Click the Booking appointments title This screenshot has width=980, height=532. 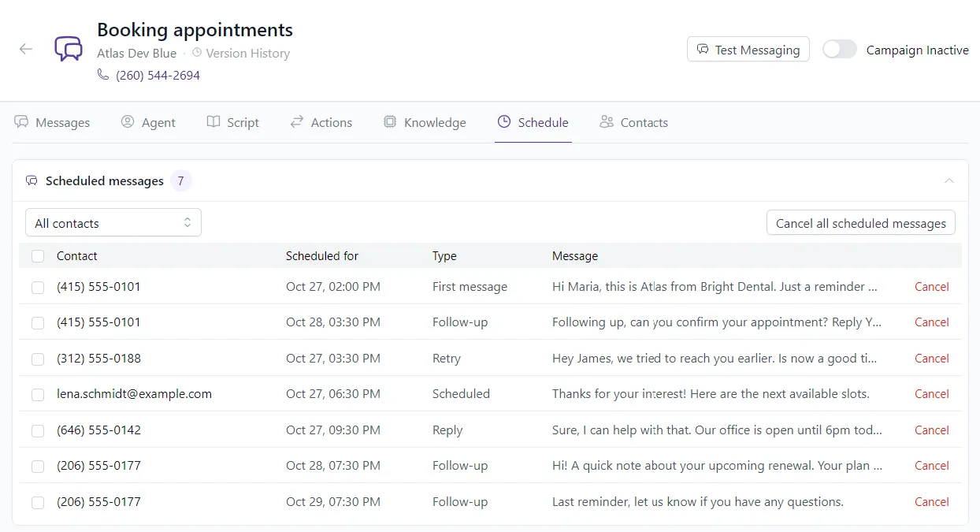pyautogui.click(x=195, y=30)
